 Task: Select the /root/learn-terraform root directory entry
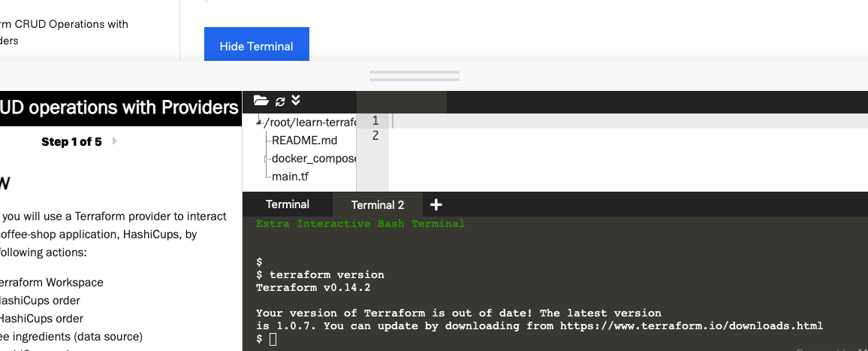click(x=309, y=123)
